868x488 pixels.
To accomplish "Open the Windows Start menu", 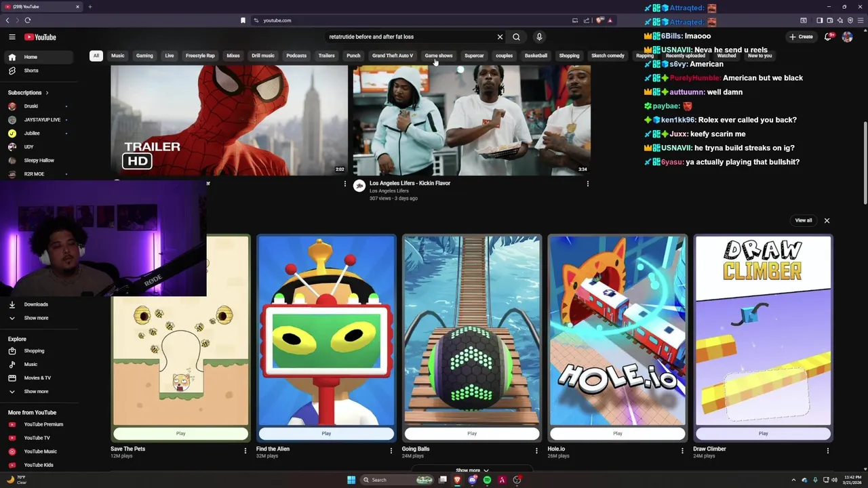I will click(351, 480).
